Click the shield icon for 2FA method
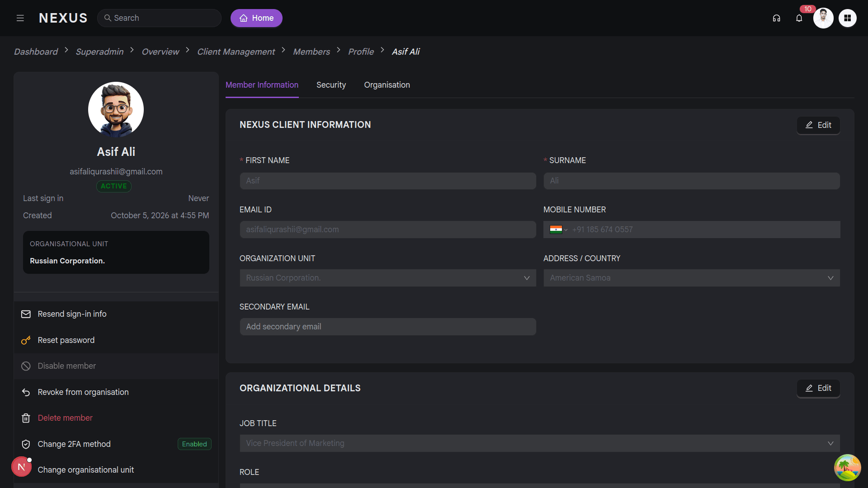This screenshot has height=488, width=868. (26, 444)
